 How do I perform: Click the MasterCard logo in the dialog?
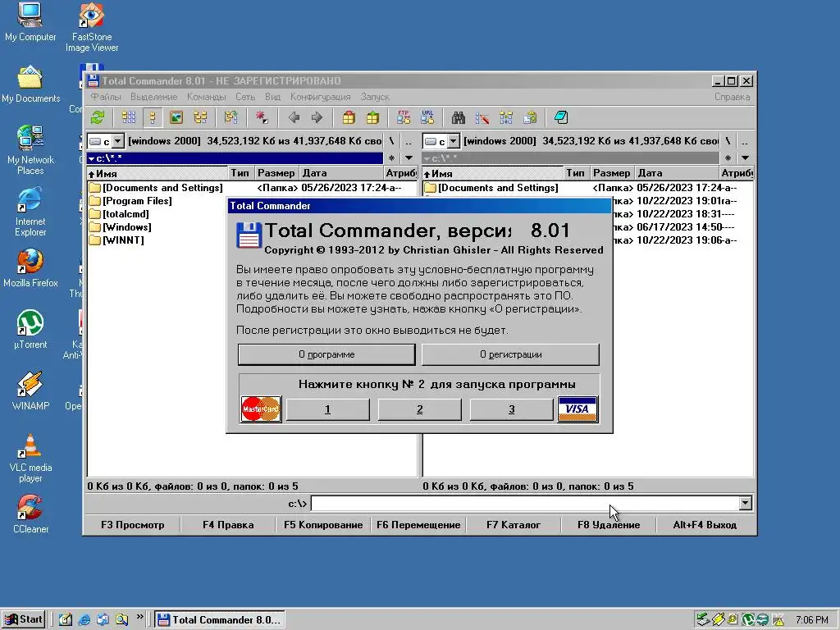tap(261, 409)
